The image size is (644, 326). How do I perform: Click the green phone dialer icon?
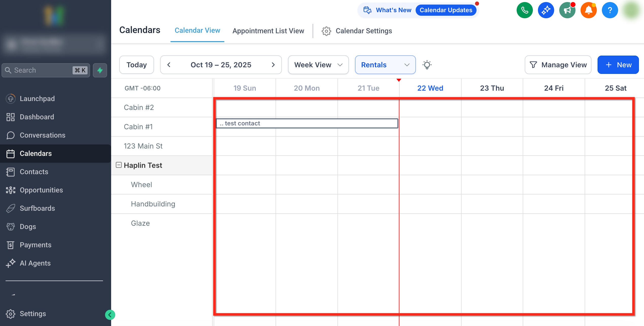click(524, 10)
